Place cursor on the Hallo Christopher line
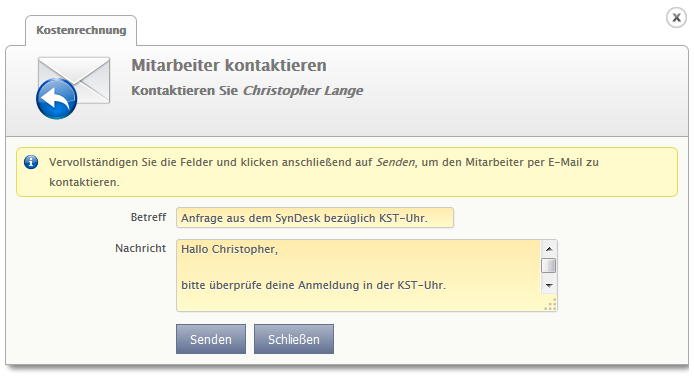Screen dimensions: 694x380 point(229,249)
